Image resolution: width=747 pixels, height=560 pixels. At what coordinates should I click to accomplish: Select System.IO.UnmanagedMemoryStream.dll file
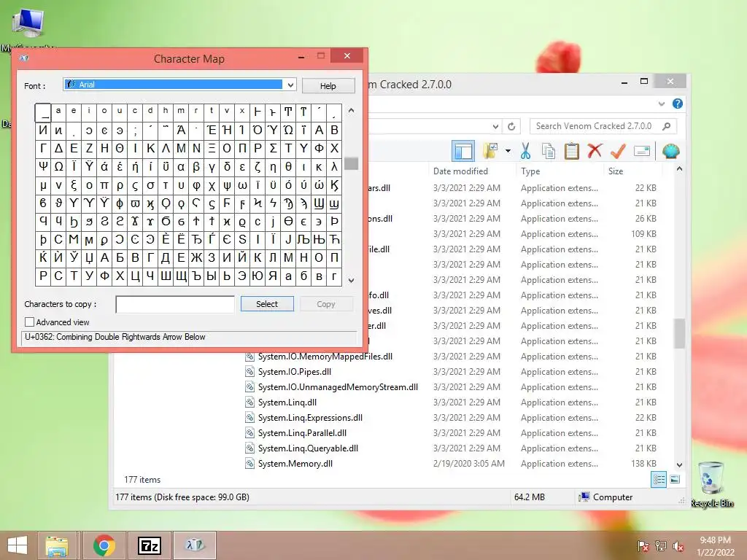pos(338,386)
